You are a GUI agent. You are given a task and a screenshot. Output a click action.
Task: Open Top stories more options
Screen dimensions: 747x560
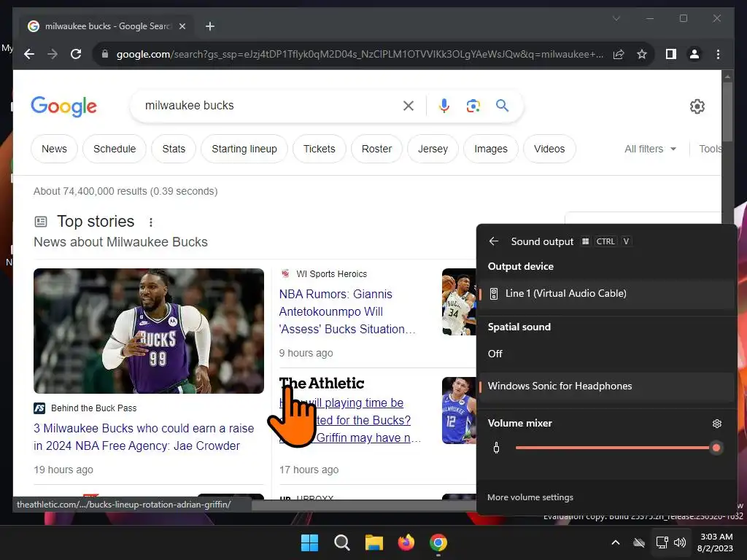click(x=150, y=222)
